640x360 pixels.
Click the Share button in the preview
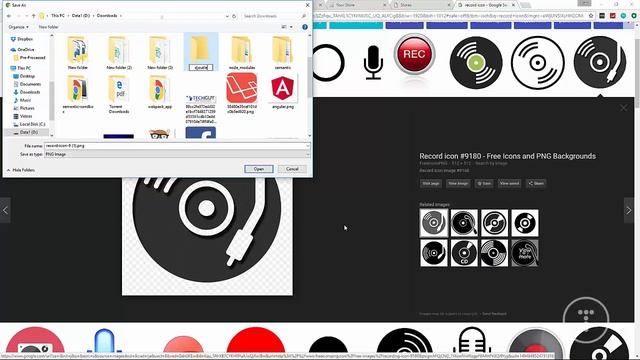click(536, 184)
